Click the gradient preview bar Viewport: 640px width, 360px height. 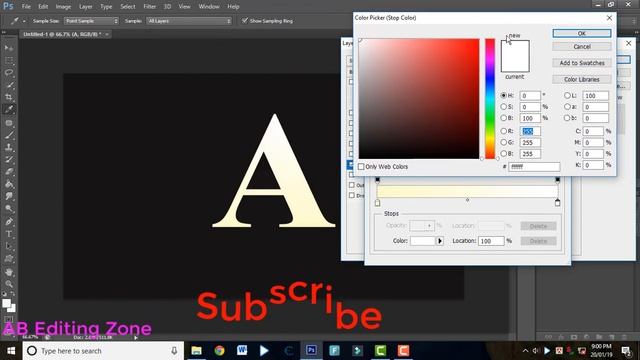tap(467, 191)
